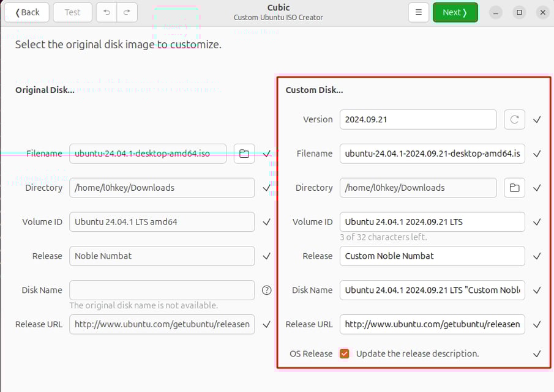The height and width of the screenshot is (392, 554).
Task: Click the original Disk Name help icon
Action: pos(266,290)
